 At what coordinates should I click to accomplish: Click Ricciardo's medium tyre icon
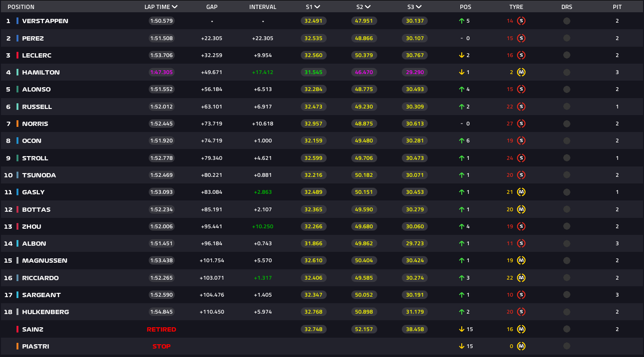click(521, 278)
